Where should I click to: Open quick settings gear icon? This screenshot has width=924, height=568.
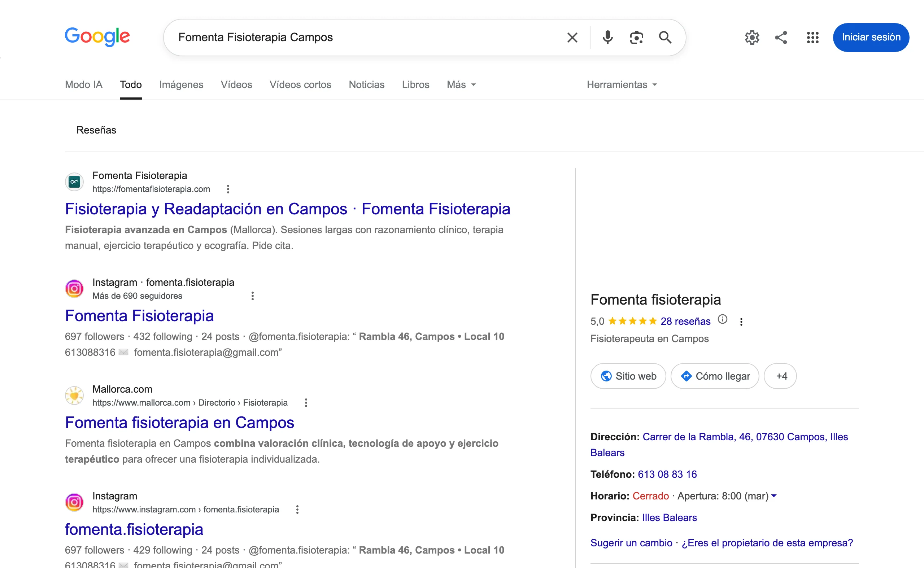coord(751,37)
